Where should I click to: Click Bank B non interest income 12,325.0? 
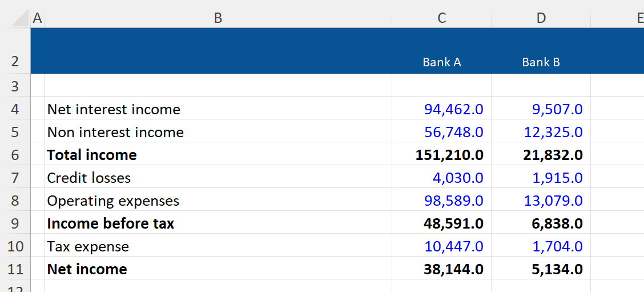[x=553, y=132]
